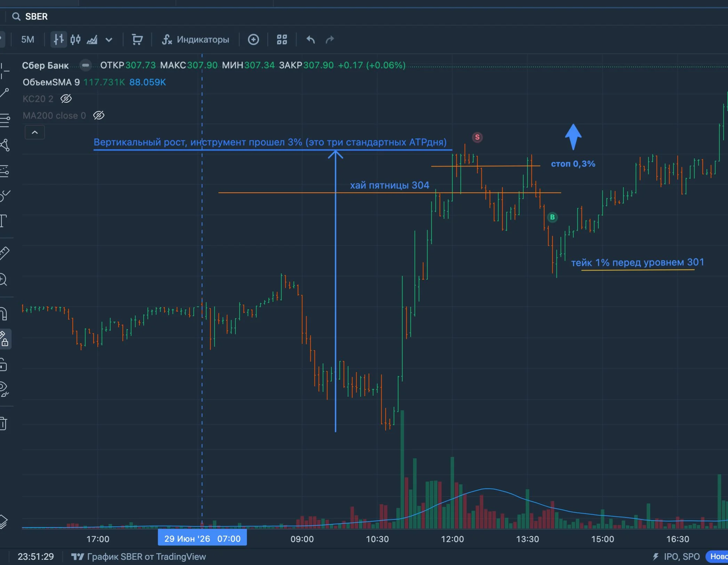Open График SBER от TradingView link

pos(139,557)
